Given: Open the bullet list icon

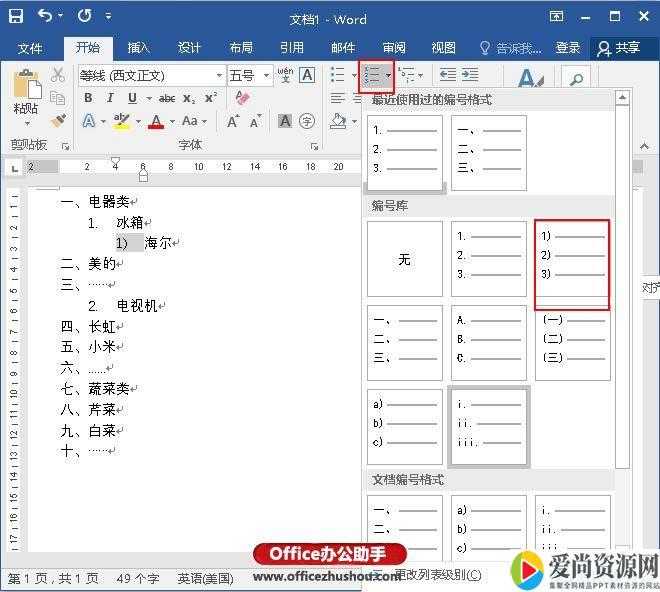Looking at the screenshot, I should (337, 75).
